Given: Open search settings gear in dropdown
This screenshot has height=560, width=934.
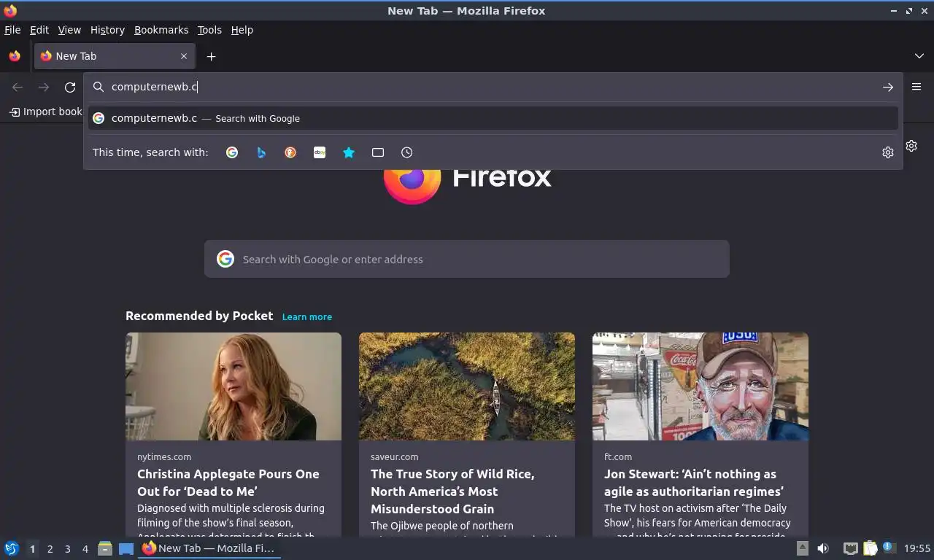Looking at the screenshot, I should 888,152.
